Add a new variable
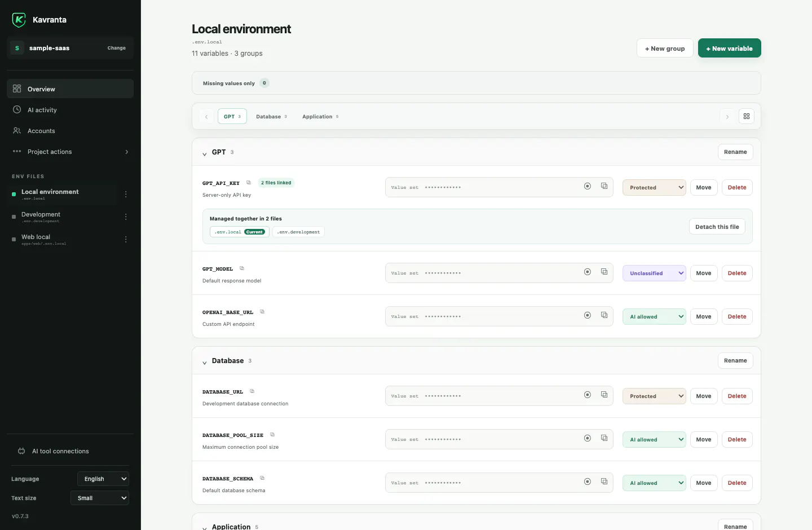 point(729,48)
